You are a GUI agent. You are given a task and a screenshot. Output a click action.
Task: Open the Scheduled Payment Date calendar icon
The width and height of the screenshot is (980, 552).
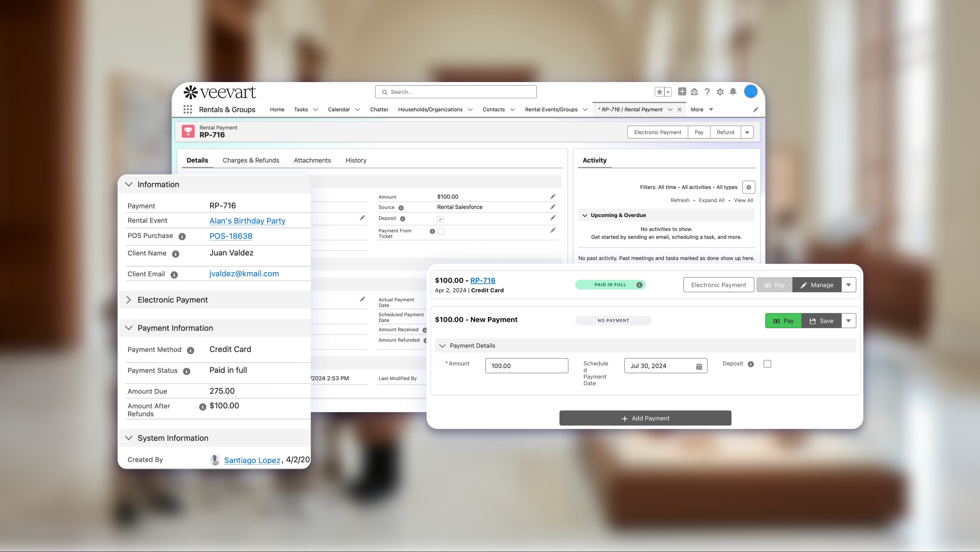pyautogui.click(x=699, y=366)
